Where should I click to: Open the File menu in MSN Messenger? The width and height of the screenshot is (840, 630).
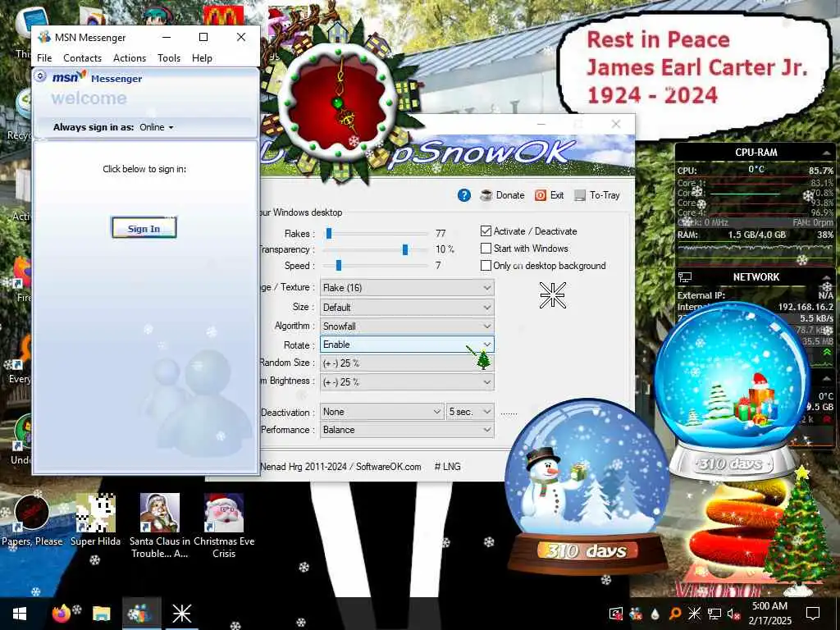(44, 58)
